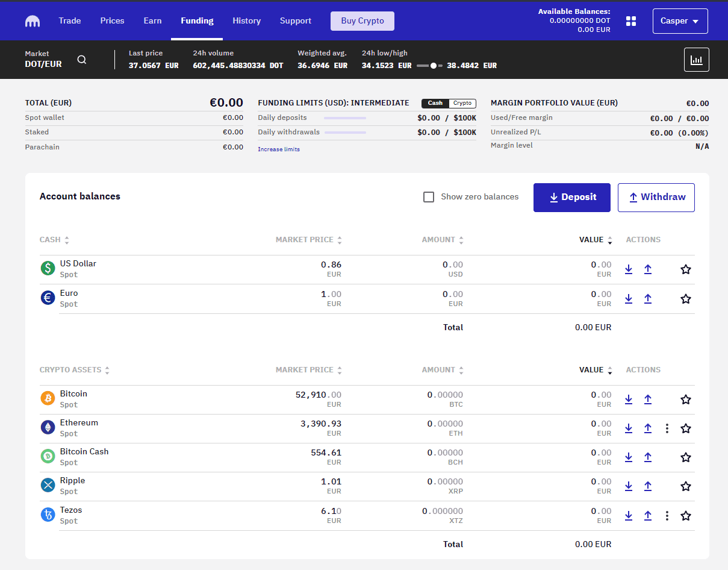
Task: Withdraw Ethereum using its upload icon
Action: 648,428
